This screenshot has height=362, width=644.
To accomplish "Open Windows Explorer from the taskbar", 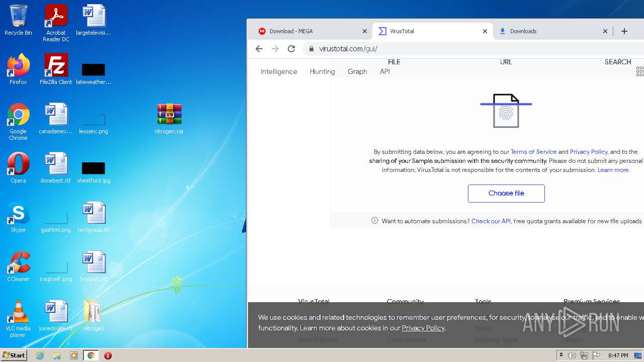I will point(57,355).
